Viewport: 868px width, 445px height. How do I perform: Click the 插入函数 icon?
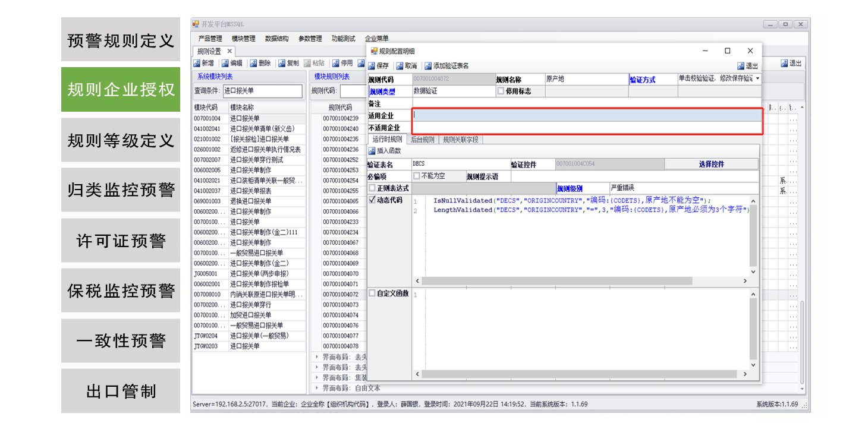coord(372,150)
